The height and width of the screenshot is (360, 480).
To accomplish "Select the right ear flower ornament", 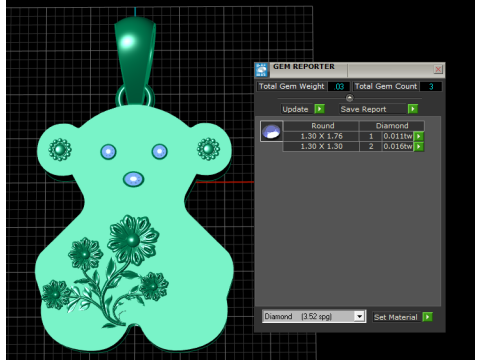I will (208, 149).
